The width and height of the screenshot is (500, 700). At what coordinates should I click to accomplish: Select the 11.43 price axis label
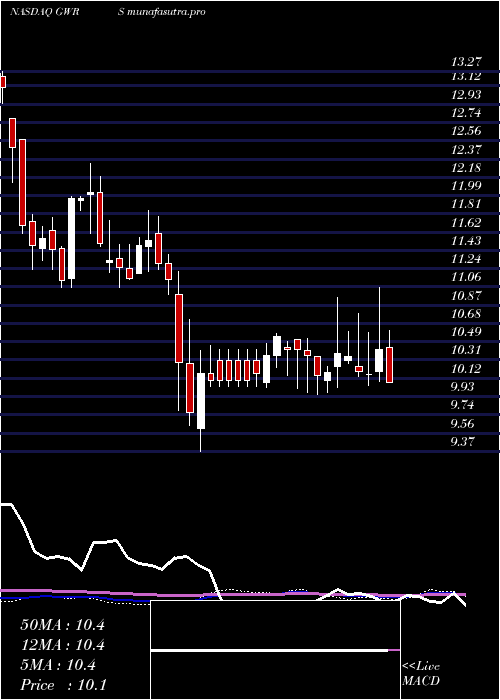click(466, 241)
